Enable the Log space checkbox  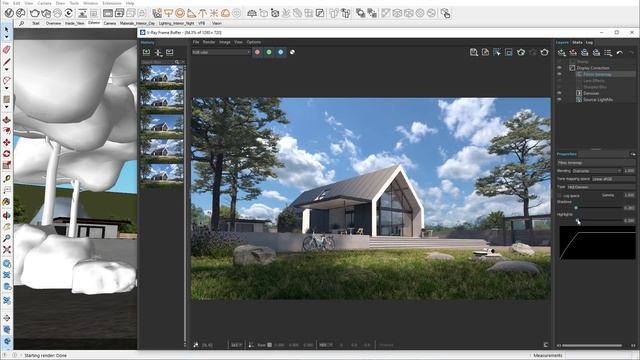[x=560, y=196]
